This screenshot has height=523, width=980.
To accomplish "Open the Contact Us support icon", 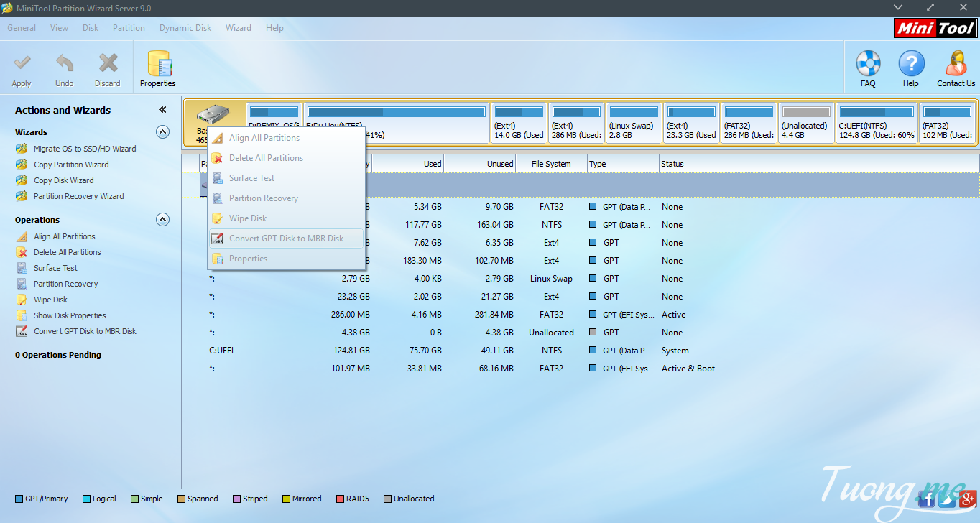I will [956, 64].
